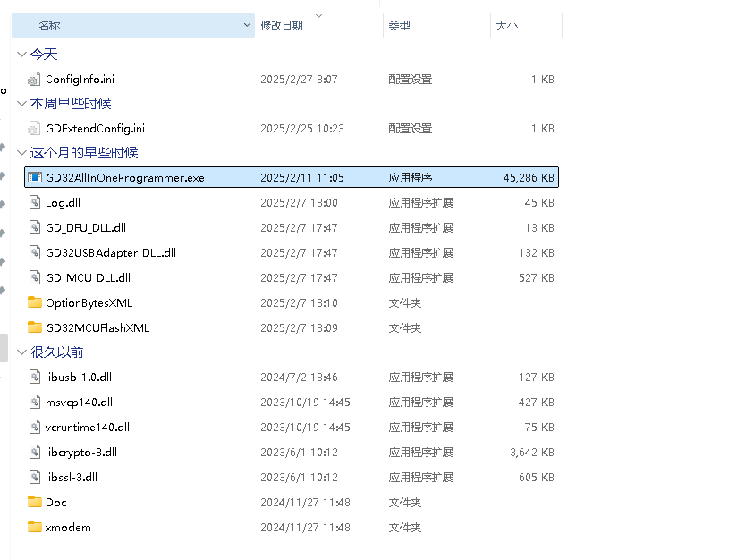This screenshot has width=754, height=560.
Task: Collapse the 本周早些时候 group
Action: (x=21, y=104)
